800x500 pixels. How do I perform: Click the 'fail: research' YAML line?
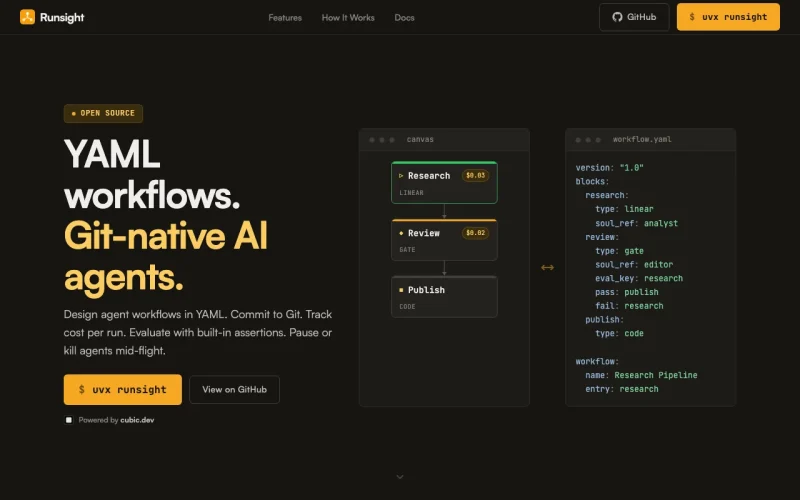coord(629,306)
